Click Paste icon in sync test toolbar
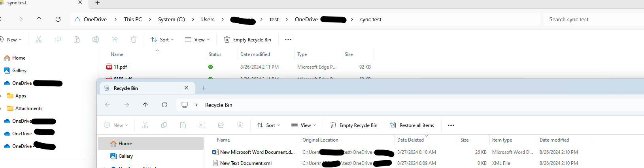The image size is (644, 168). click(x=77, y=39)
